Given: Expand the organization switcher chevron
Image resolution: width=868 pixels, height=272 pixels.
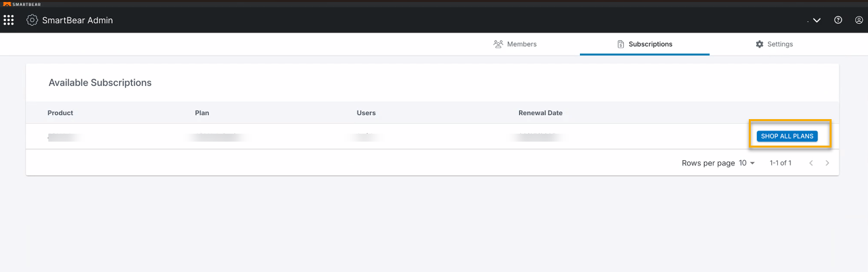Looking at the screenshot, I should 817,21.
